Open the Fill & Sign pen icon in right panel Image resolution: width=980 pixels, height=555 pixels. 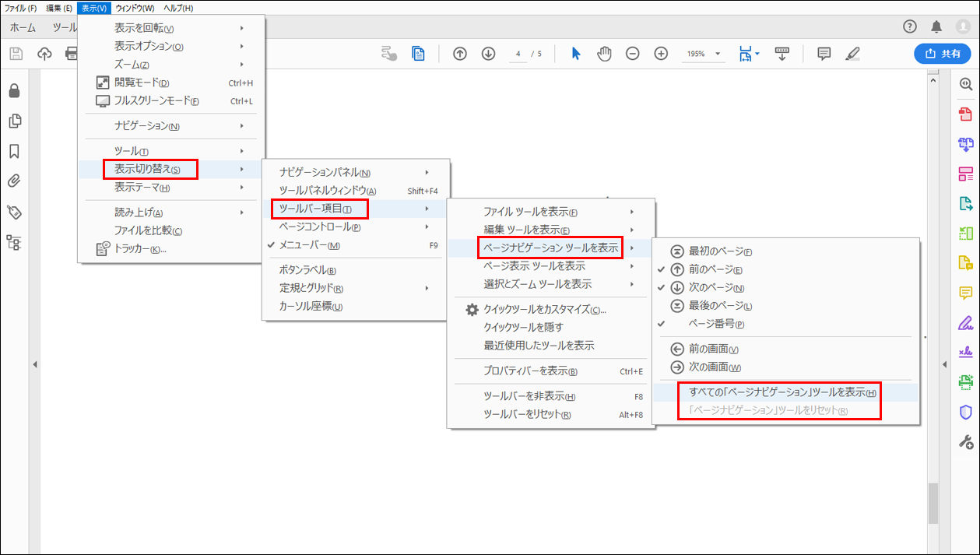pos(966,323)
